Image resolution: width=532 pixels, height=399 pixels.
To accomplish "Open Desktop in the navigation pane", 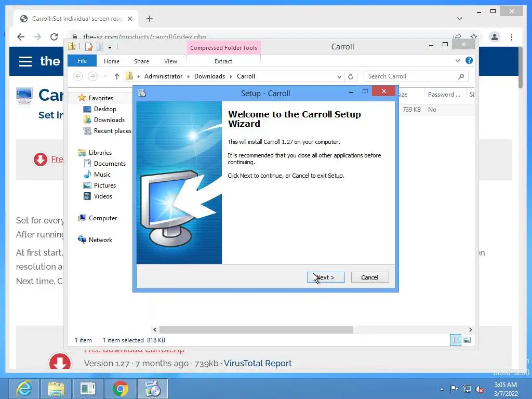I will point(105,109).
